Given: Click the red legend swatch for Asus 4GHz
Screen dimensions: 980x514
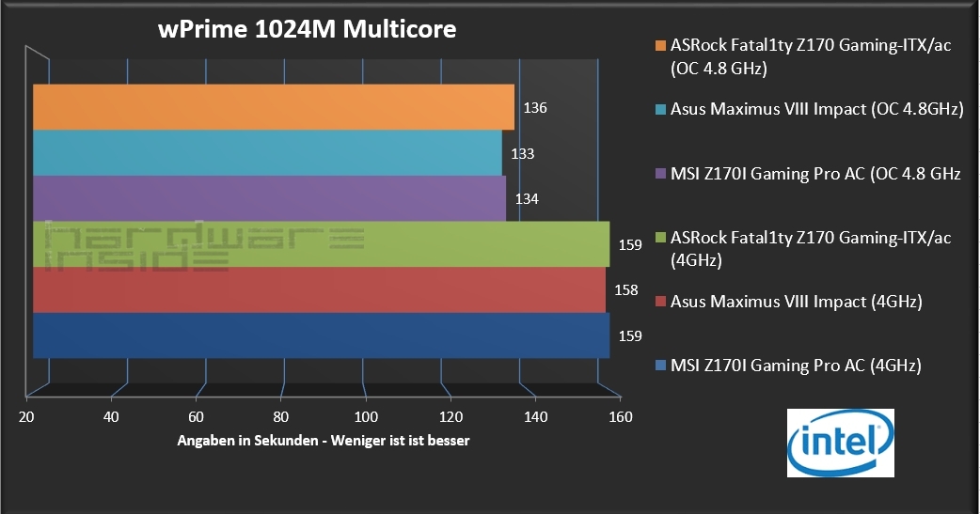Looking at the screenshot, I should click(x=660, y=302).
